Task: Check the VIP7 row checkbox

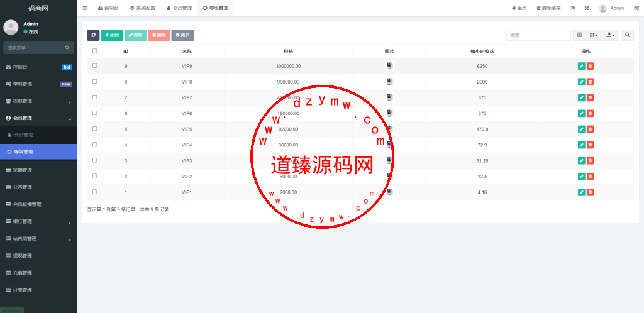Action: coord(95,97)
